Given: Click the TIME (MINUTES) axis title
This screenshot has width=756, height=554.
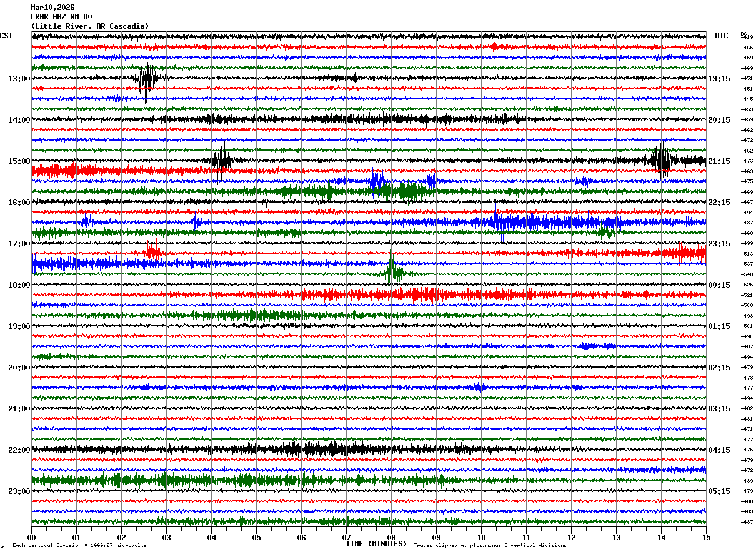Looking at the screenshot, I should tap(376, 544).
